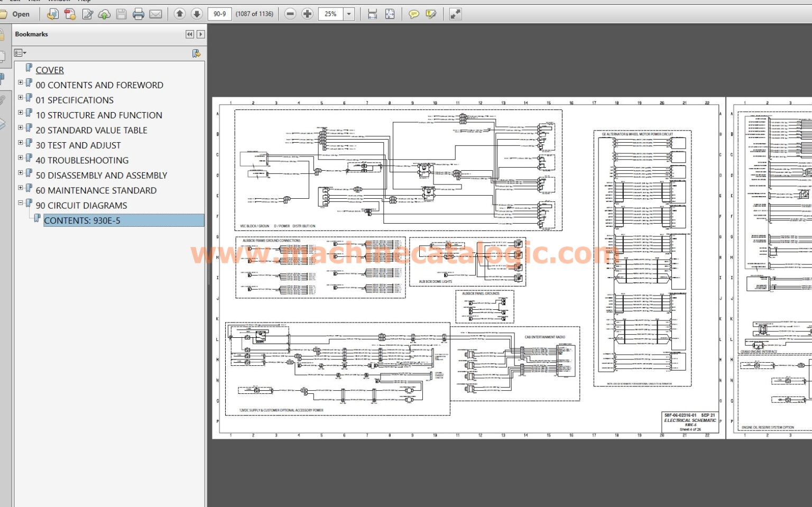Click the email envelope icon
This screenshot has height=507, width=812.
(x=155, y=14)
